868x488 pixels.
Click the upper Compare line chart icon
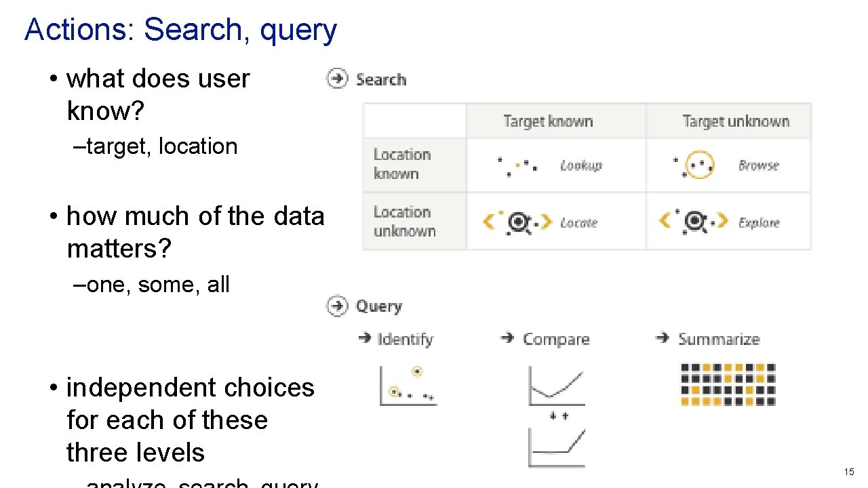pos(556,387)
